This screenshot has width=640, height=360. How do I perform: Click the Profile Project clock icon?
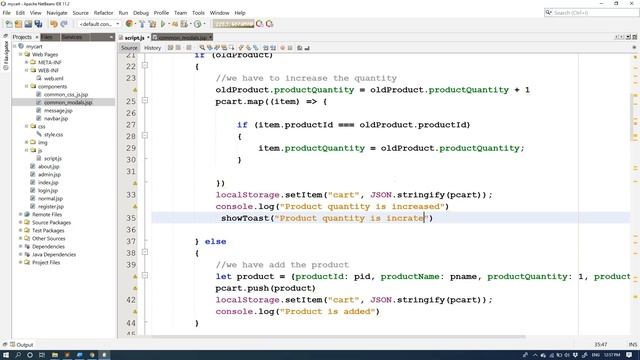[x=198, y=24]
